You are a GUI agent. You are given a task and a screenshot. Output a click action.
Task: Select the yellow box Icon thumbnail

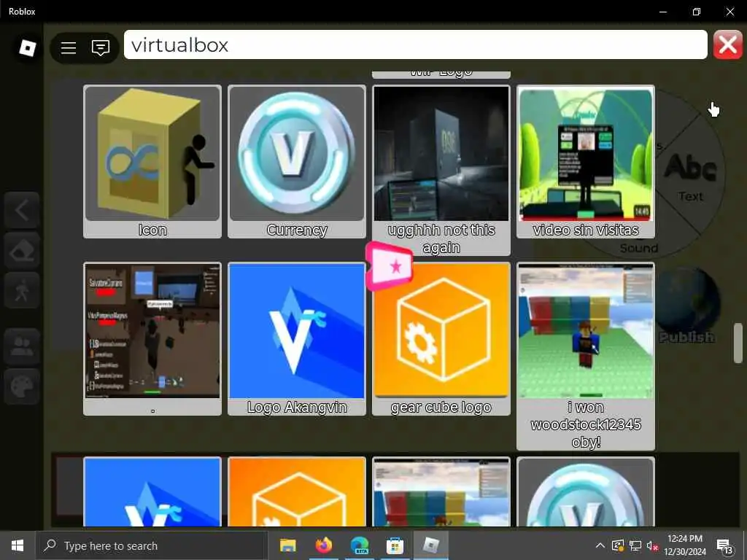(x=152, y=153)
